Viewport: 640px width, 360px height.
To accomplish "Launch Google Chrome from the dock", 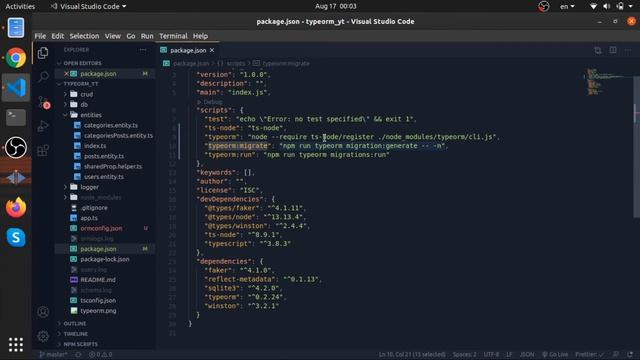I will pos(16,58).
